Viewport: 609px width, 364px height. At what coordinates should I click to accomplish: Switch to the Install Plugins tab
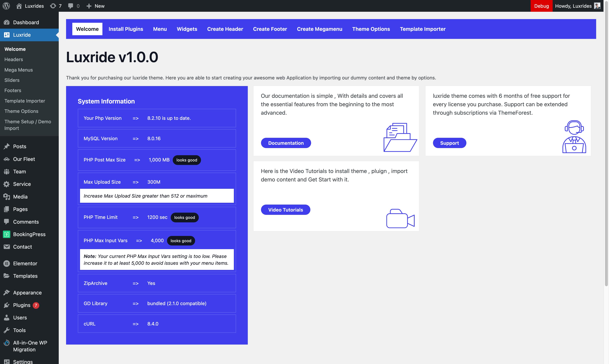(x=126, y=29)
